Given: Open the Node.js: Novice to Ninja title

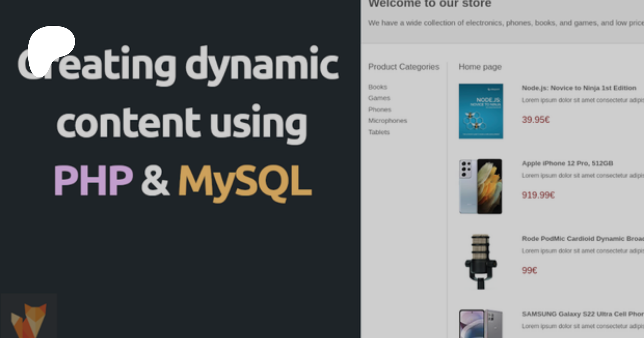Looking at the screenshot, I should (579, 88).
